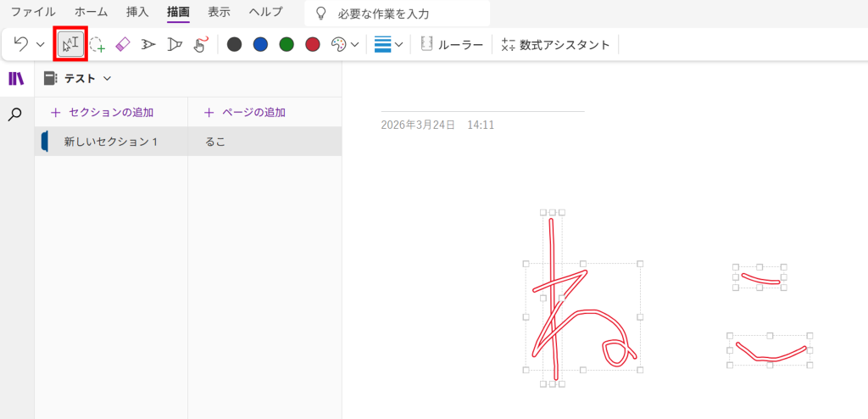This screenshot has height=419, width=868.
Task: Toggle the ルーラー ruler
Action: tap(453, 44)
